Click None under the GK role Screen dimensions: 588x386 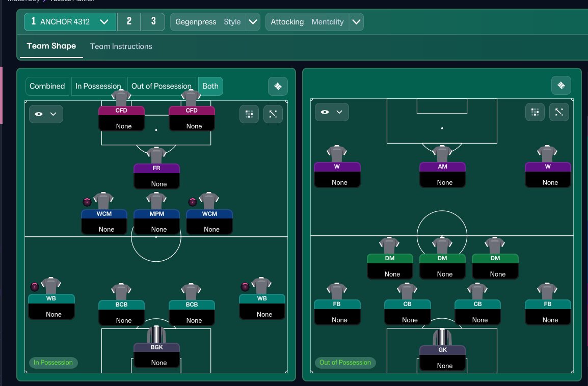445,366
